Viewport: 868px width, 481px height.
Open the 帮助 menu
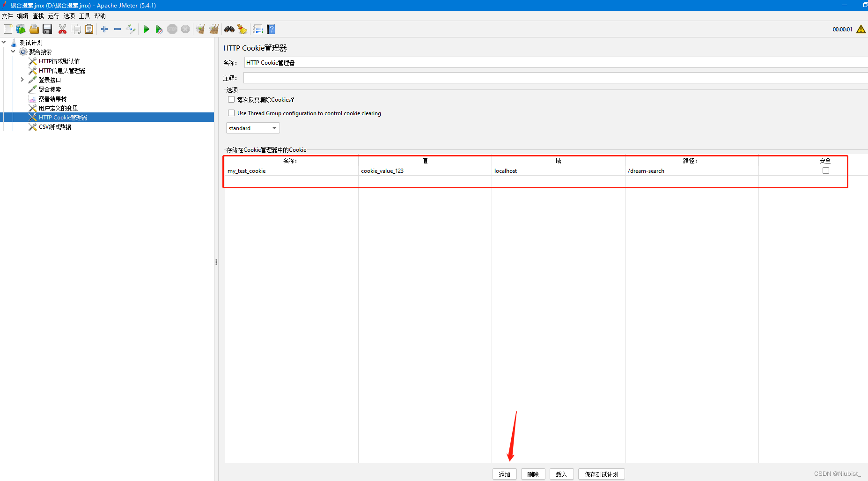(100, 16)
